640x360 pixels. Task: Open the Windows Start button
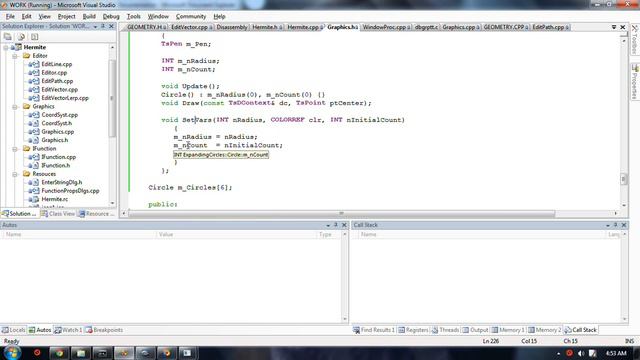(x=12, y=353)
